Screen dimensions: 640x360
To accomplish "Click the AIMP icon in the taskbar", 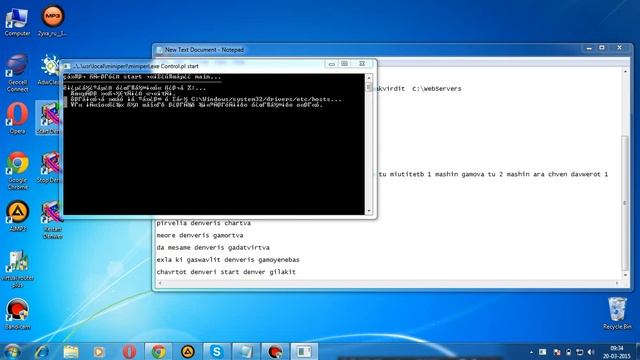I will [187, 351].
